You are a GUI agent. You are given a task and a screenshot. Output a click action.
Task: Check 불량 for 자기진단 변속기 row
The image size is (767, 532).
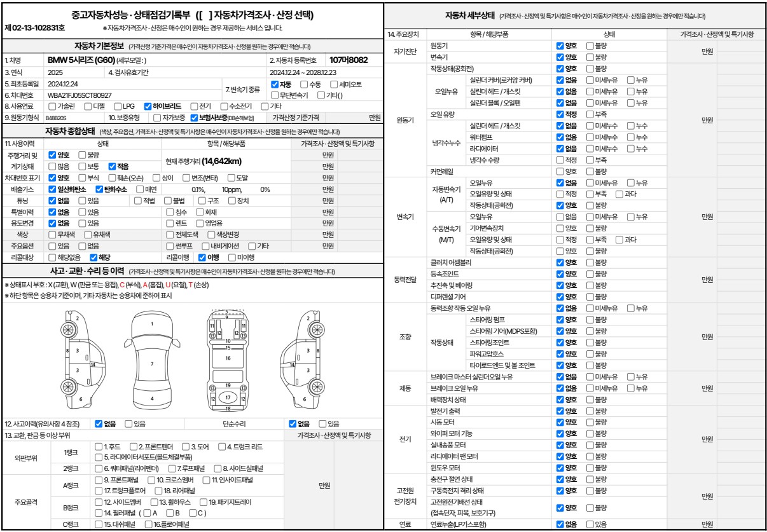pyautogui.click(x=590, y=57)
